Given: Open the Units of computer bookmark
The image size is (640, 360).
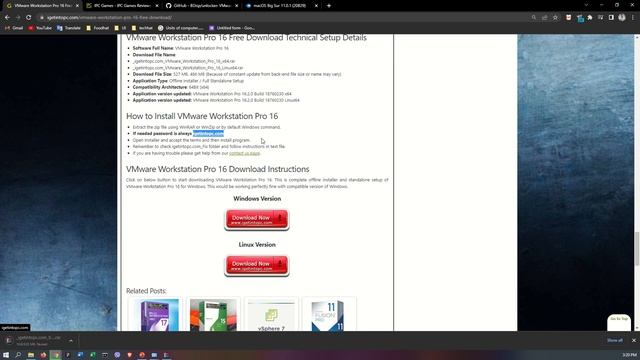Looking at the screenshot, I should point(180,28).
